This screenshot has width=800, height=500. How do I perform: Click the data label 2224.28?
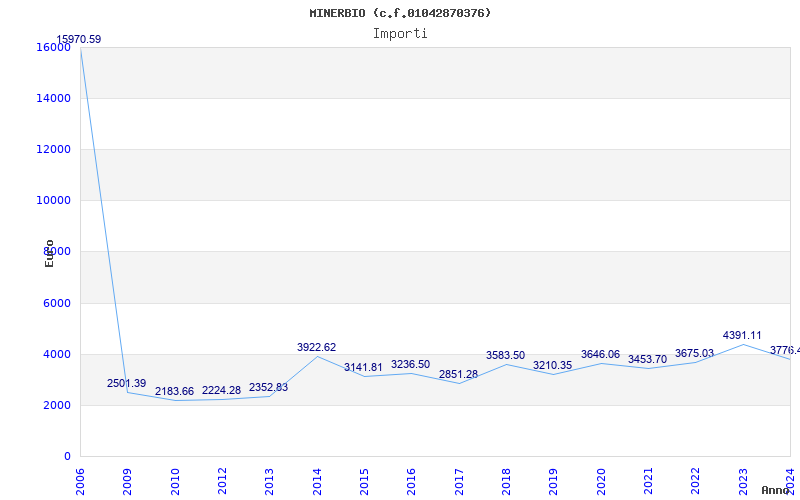[221, 390]
